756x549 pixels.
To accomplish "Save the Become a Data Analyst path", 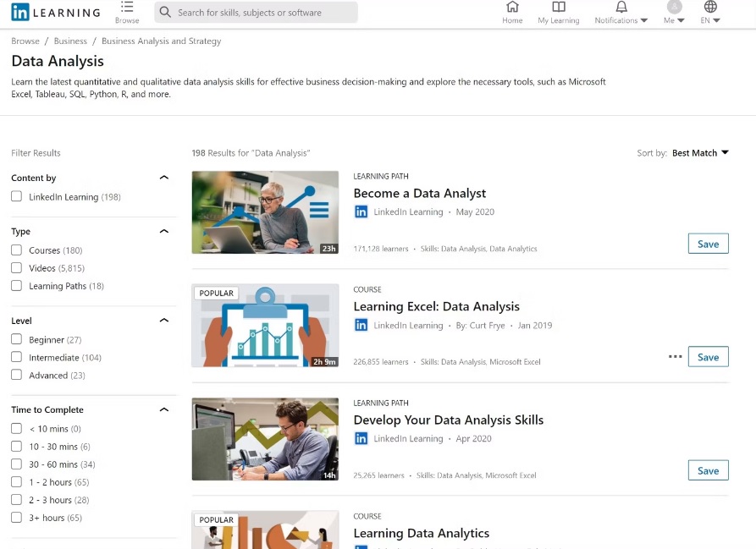I will [x=708, y=244].
